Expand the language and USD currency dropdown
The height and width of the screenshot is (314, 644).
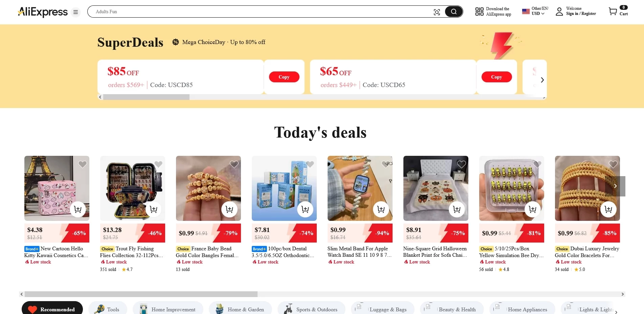535,11
